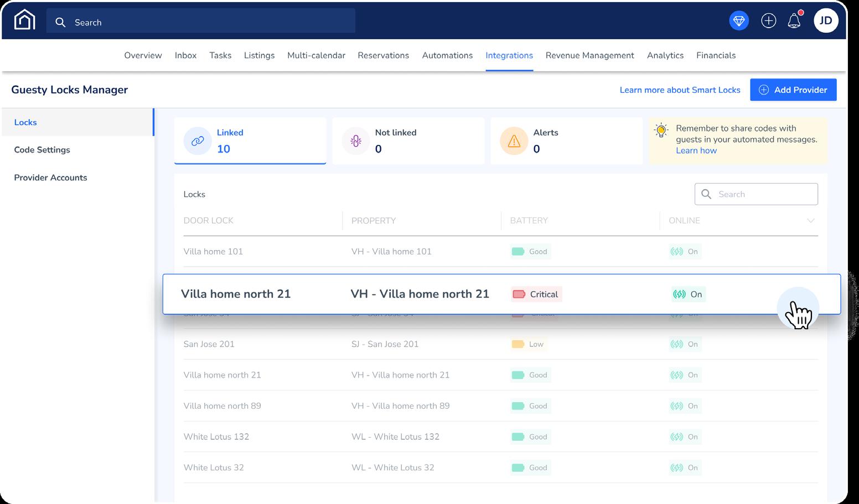Click the battery icon in White Lotus 132 row
This screenshot has width=859, height=504.
pos(518,437)
